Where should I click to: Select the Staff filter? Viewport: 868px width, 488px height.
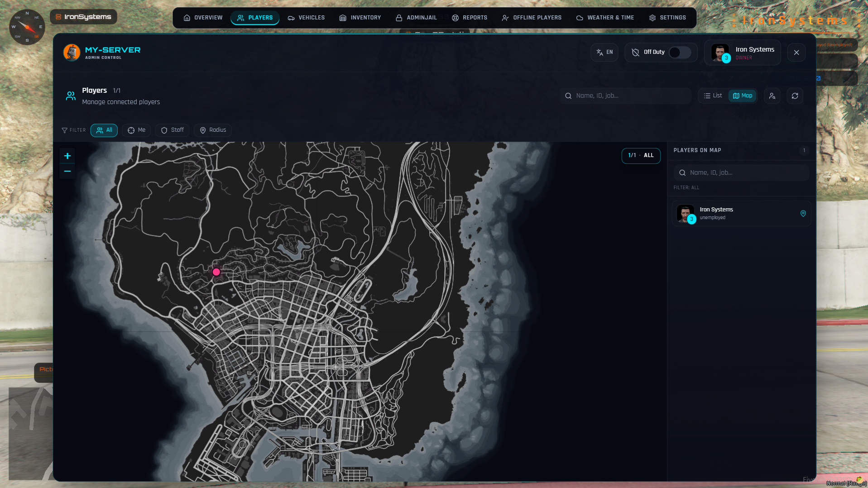173,130
